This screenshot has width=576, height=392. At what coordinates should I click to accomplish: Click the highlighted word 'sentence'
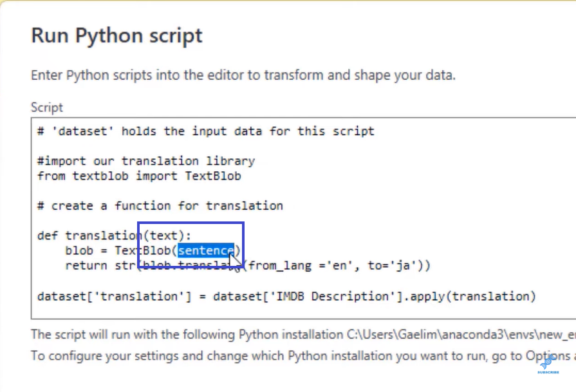coord(205,250)
